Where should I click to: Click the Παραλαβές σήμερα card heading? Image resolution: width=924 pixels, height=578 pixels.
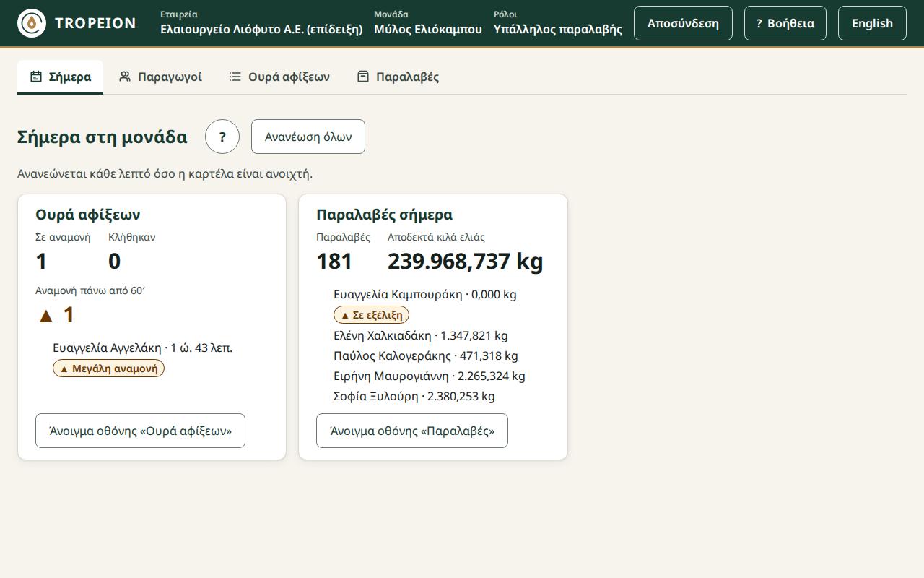[x=385, y=215]
